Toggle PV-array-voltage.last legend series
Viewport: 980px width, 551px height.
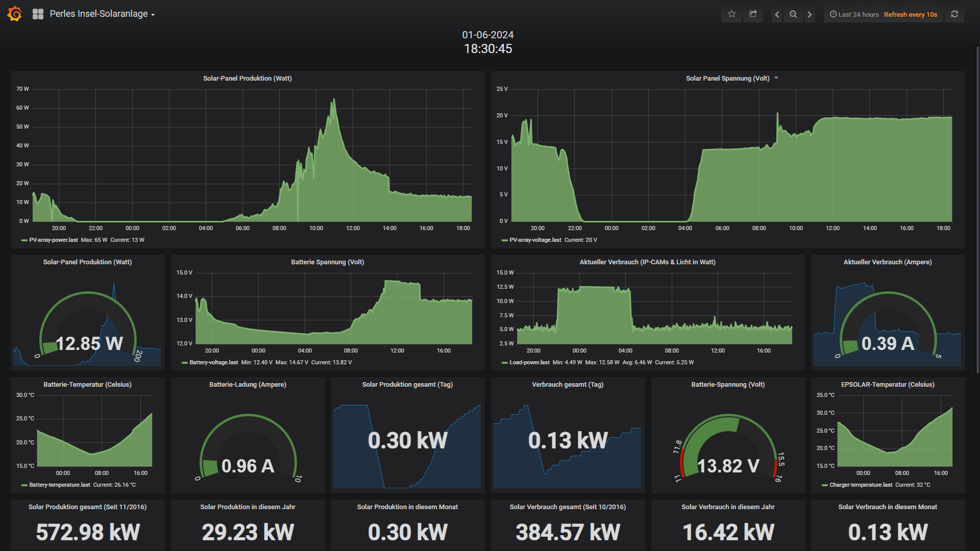(x=535, y=240)
